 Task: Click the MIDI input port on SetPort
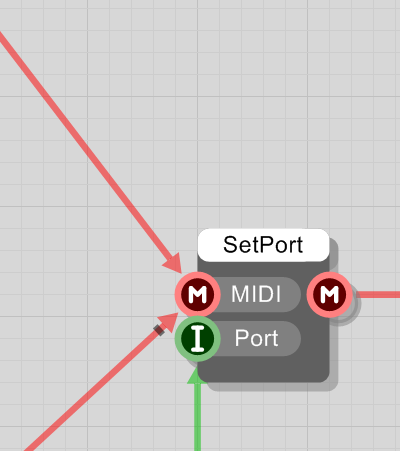198,294
